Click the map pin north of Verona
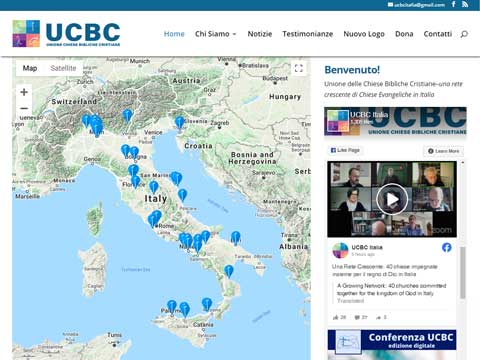 127,116
